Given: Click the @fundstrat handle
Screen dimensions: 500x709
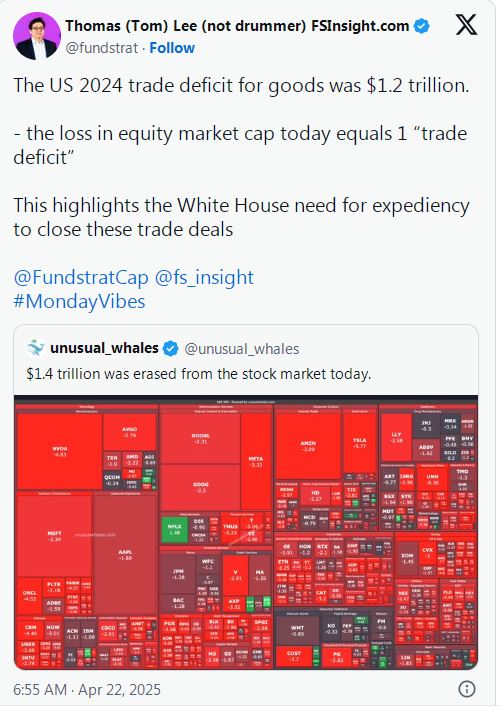Looking at the screenshot, I should [102, 48].
